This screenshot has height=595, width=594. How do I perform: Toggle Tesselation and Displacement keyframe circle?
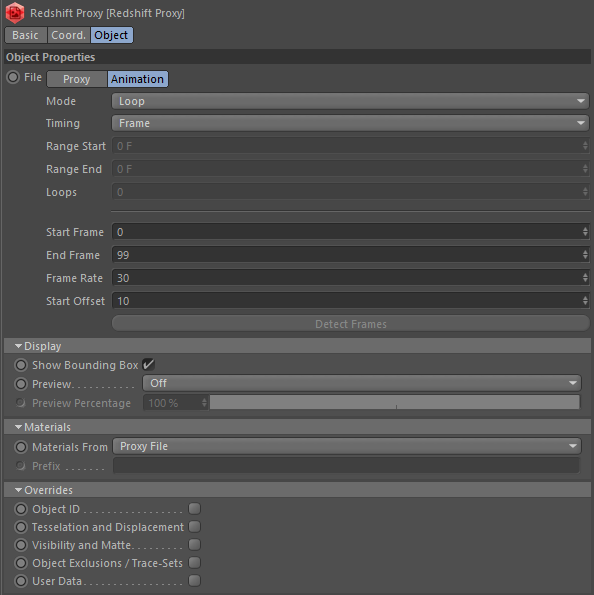21,527
